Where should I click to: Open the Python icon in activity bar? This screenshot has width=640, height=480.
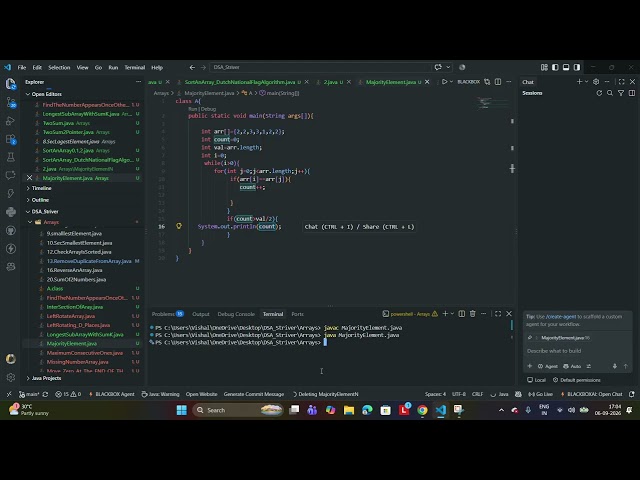tap(11, 212)
